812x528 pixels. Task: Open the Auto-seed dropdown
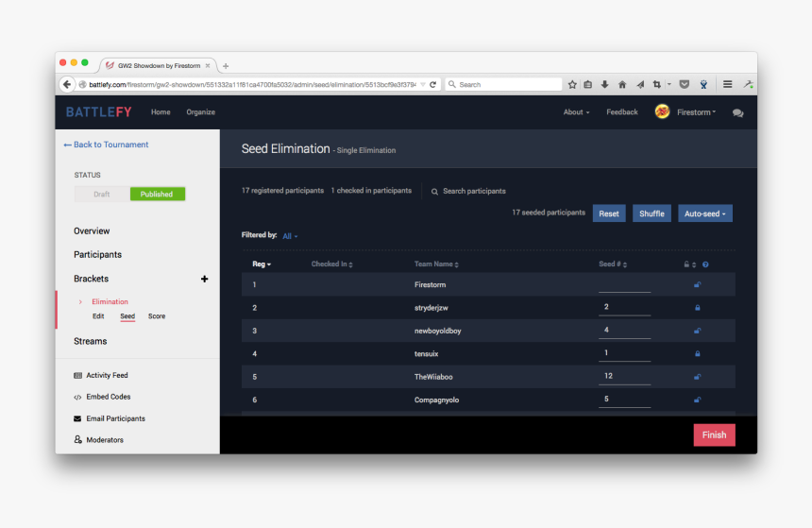pos(704,213)
